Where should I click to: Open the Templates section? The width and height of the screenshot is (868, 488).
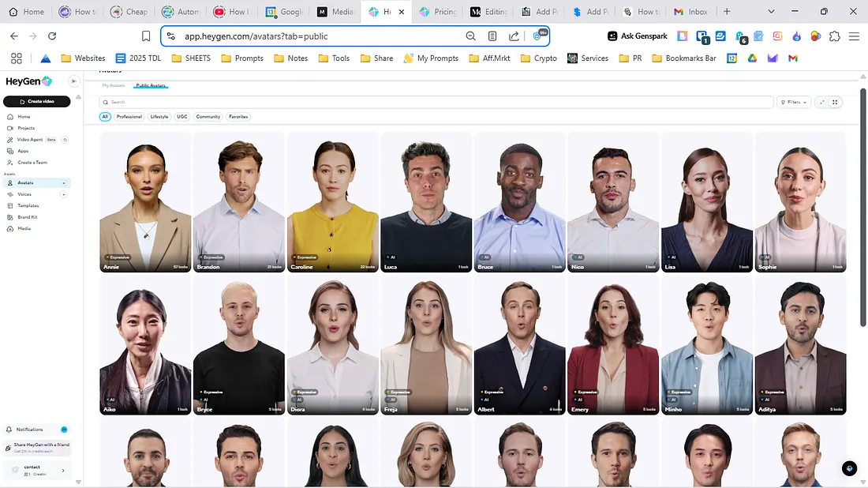[29, 206]
